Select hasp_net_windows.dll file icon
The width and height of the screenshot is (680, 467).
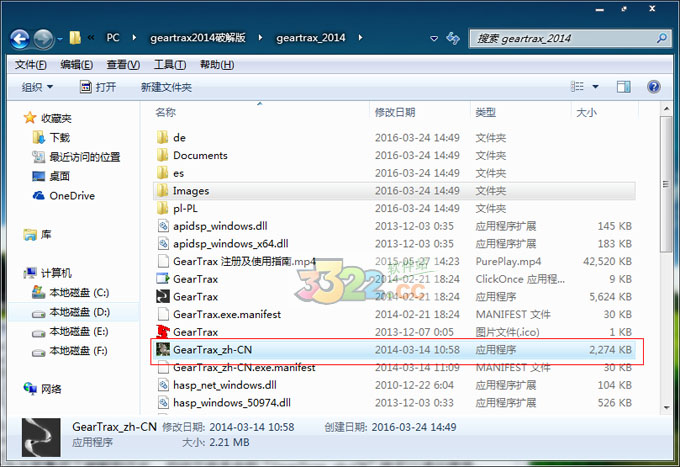point(163,385)
